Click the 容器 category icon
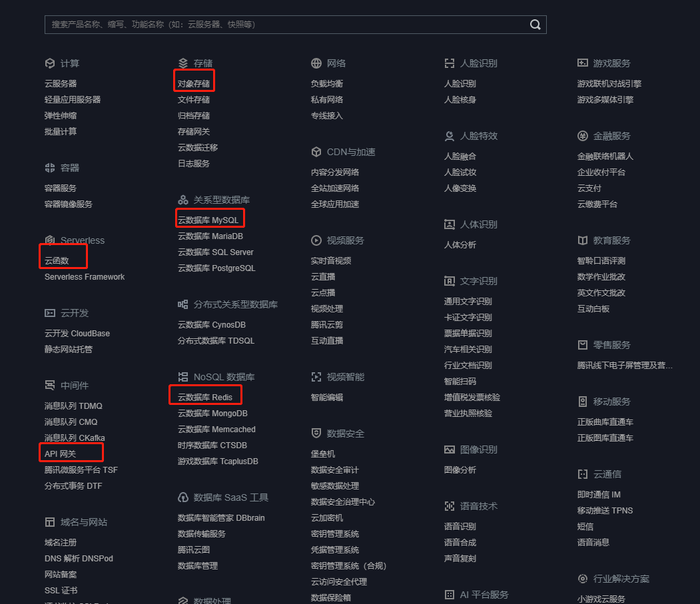This screenshot has width=700, height=604. [51, 168]
